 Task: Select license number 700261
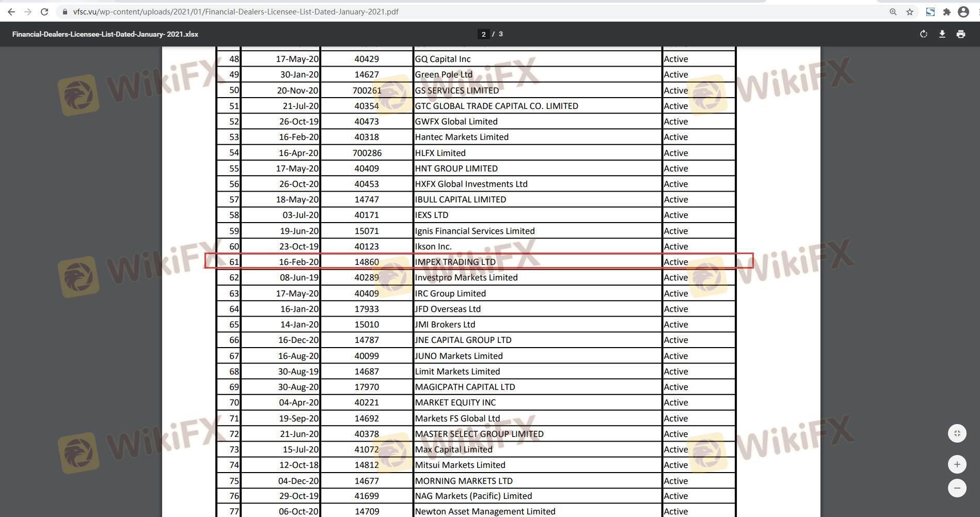click(x=367, y=90)
